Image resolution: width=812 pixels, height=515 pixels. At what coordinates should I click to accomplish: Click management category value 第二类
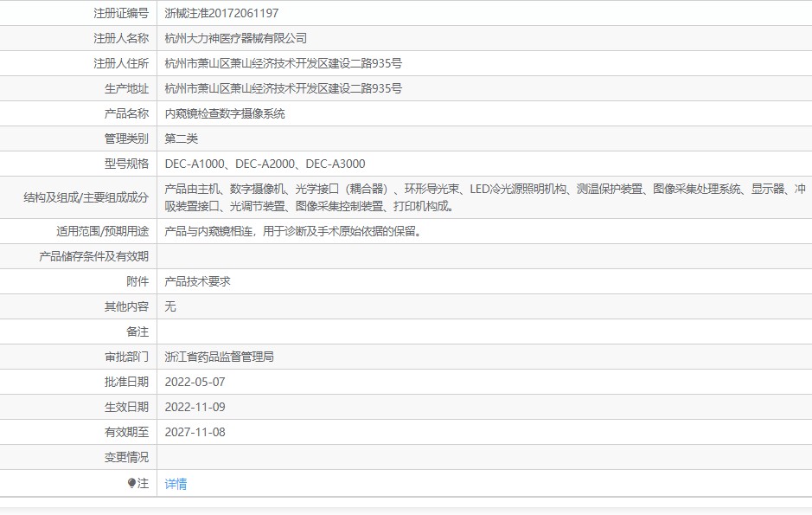[182, 138]
